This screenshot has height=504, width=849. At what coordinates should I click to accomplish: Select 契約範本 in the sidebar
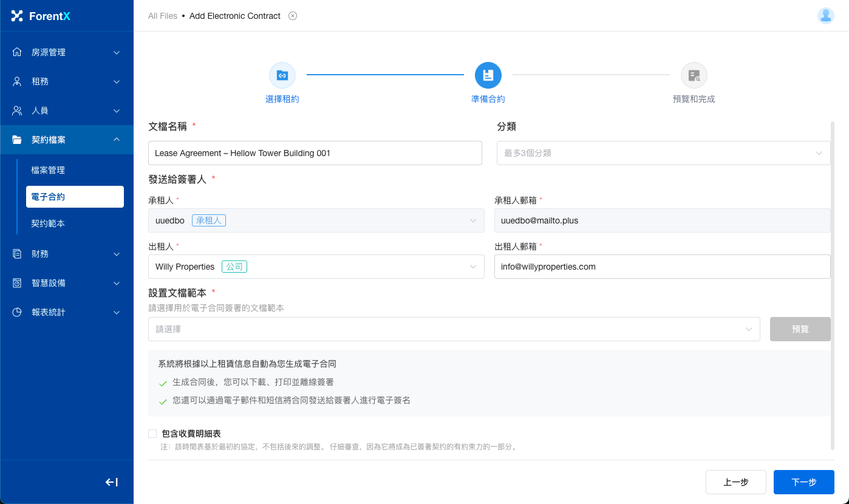(49, 223)
